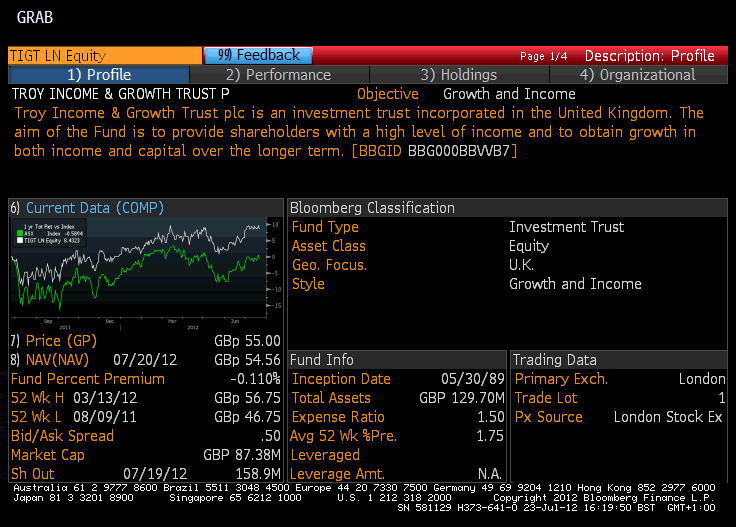Click the green ASX index legend swatch
The height and width of the screenshot is (527, 736).
pos(20,233)
